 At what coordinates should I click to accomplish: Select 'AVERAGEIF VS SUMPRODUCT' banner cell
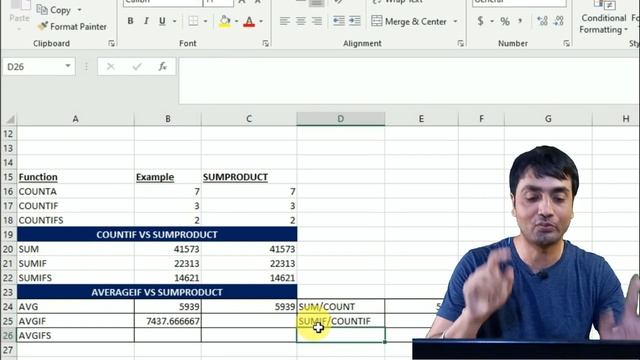[157, 292]
